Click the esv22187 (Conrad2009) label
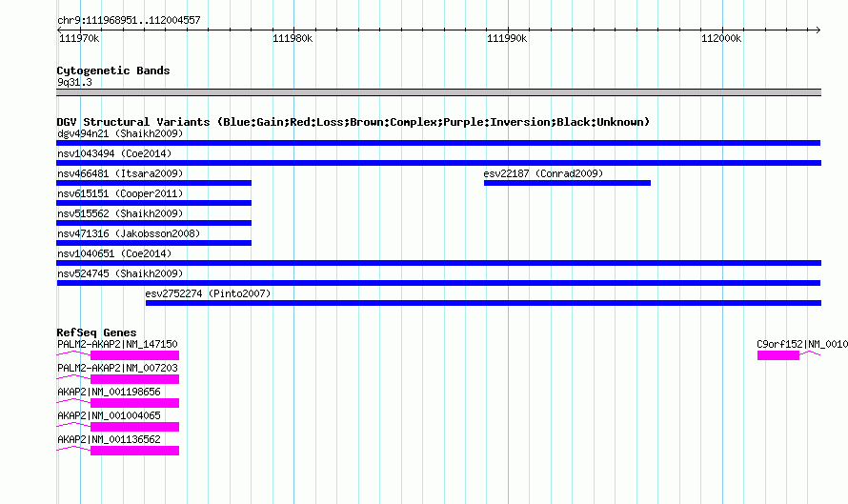This screenshot has width=848, height=504. (543, 173)
